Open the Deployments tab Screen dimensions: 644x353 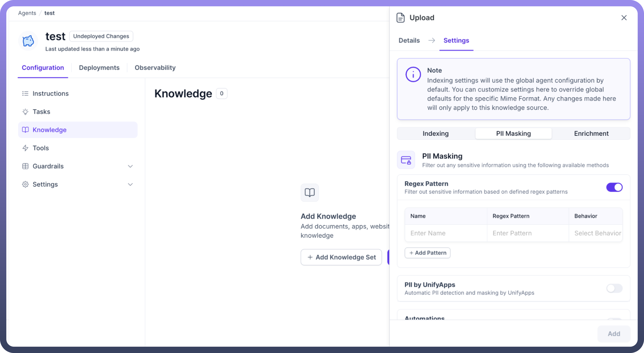99,68
